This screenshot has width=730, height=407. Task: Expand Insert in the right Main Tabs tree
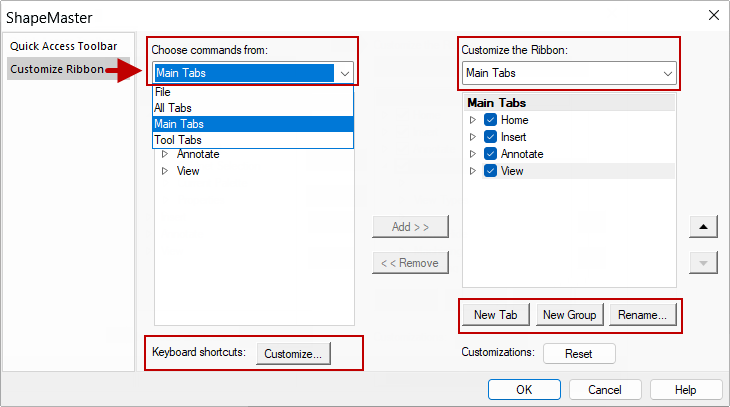click(x=473, y=137)
